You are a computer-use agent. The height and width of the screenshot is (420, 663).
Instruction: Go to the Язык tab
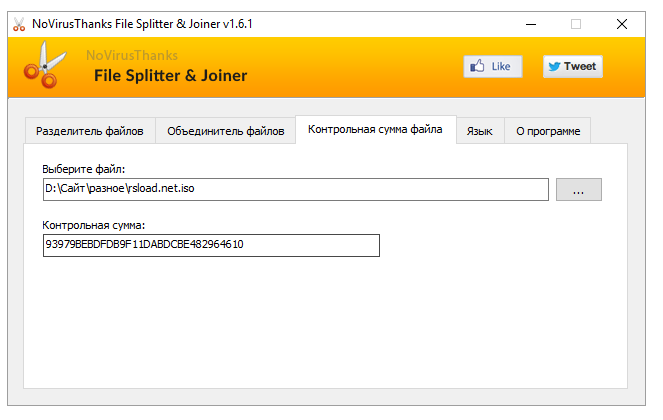(x=480, y=131)
